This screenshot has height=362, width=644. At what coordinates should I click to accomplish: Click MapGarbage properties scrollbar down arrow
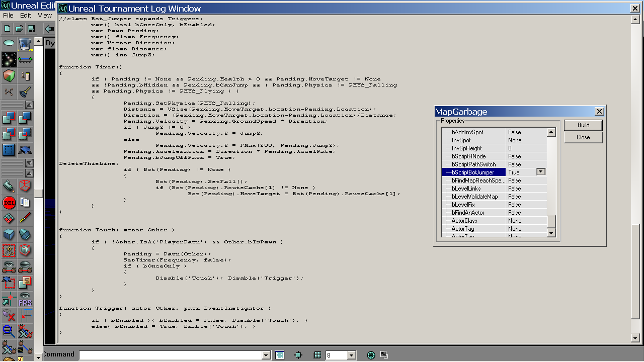[x=551, y=233]
